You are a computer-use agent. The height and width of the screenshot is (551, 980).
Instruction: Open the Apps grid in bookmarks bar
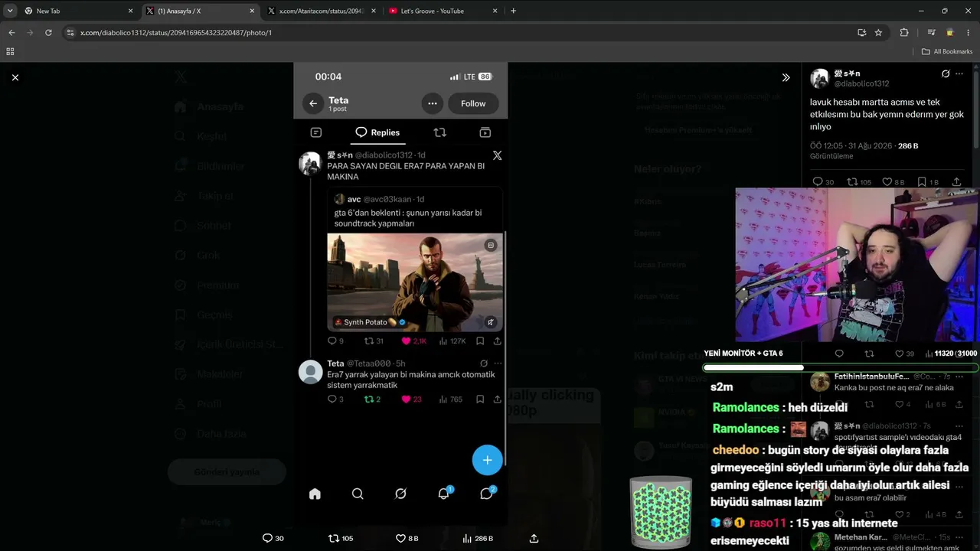point(10,51)
